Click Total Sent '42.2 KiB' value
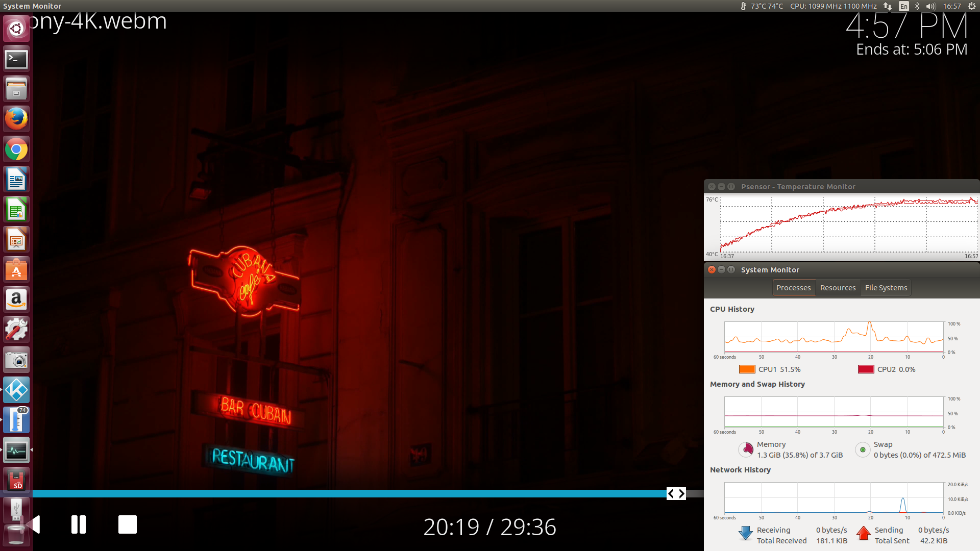The width and height of the screenshot is (980, 551). point(934,541)
